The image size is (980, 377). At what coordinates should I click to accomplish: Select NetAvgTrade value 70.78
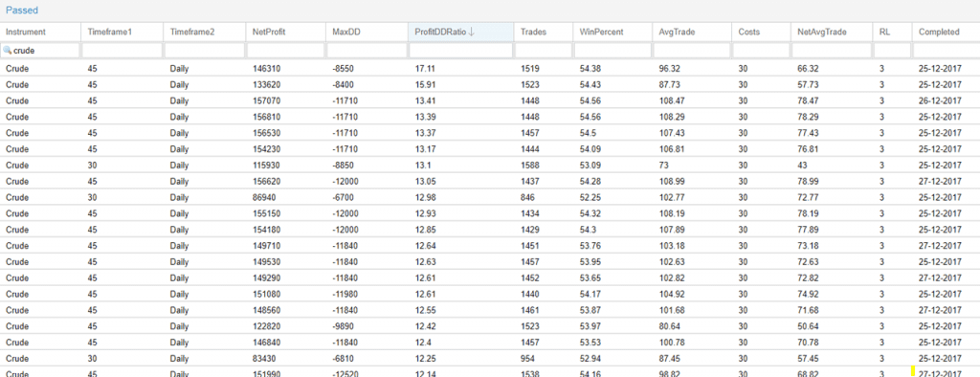tap(808, 342)
